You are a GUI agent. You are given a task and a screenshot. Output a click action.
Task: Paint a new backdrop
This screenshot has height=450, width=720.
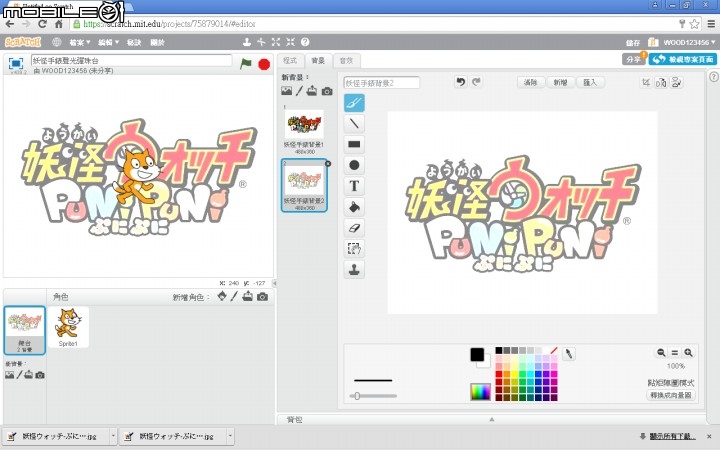coord(299,91)
